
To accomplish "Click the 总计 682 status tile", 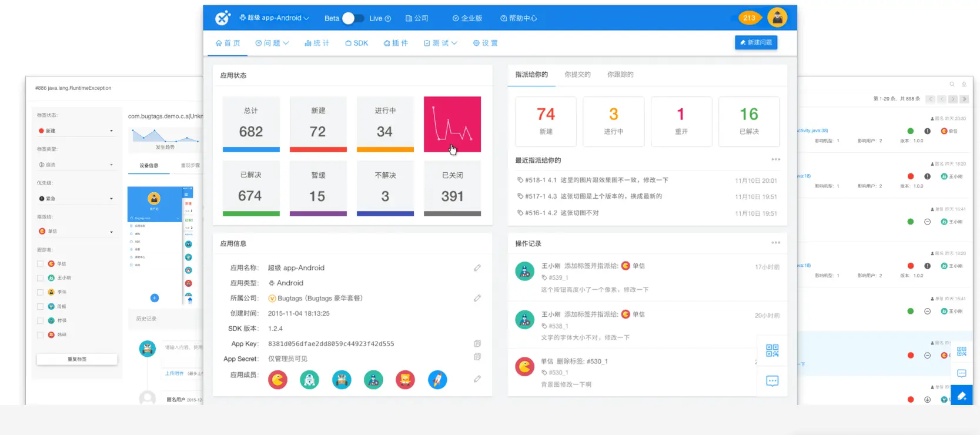I will pos(251,124).
